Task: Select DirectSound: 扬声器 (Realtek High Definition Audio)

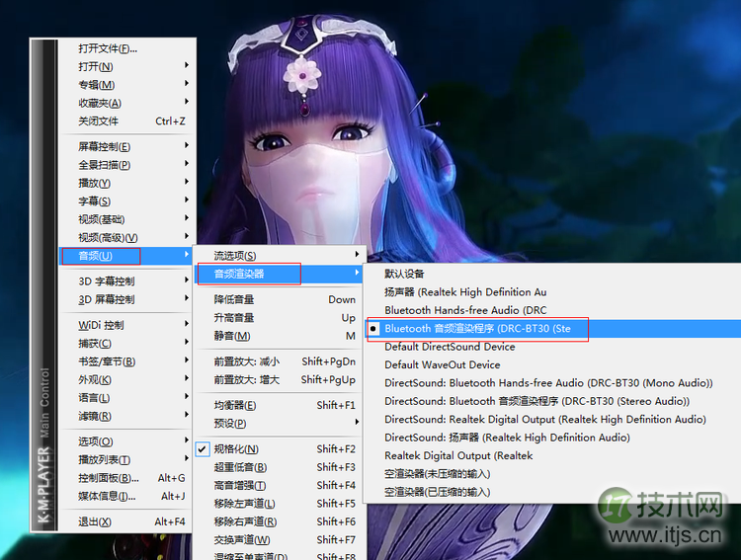Action: click(553, 438)
